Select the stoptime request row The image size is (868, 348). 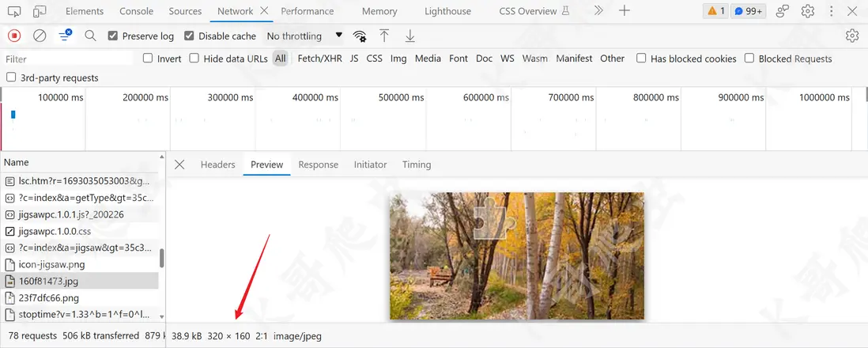pyautogui.click(x=80, y=314)
